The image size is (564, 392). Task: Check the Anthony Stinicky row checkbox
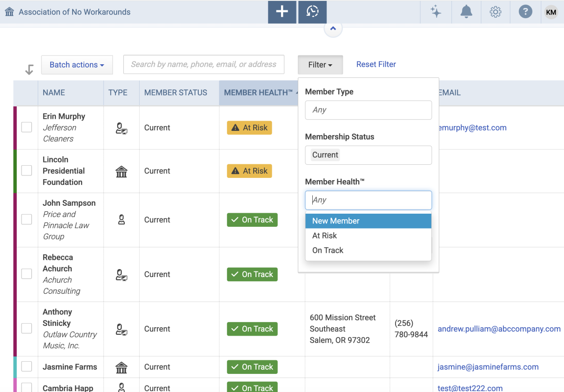[27, 329]
